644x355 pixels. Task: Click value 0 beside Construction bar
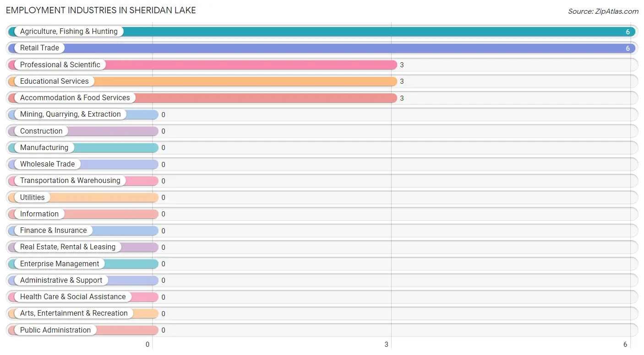pos(163,131)
